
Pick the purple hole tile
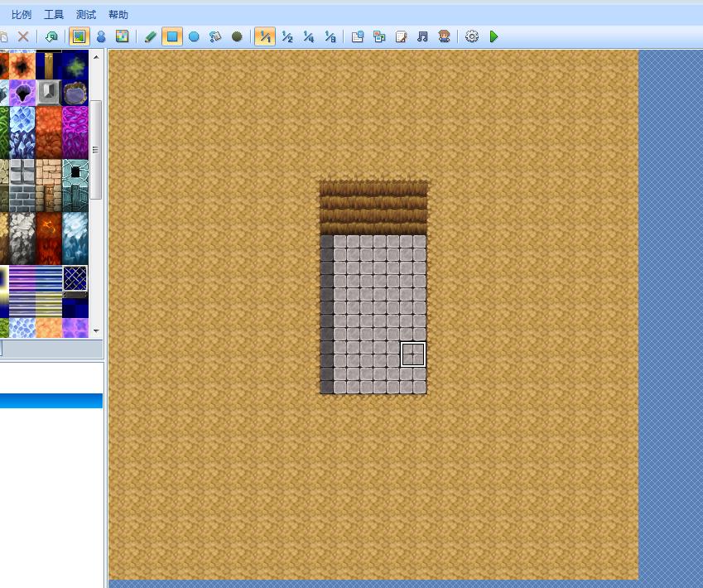(22, 93)
